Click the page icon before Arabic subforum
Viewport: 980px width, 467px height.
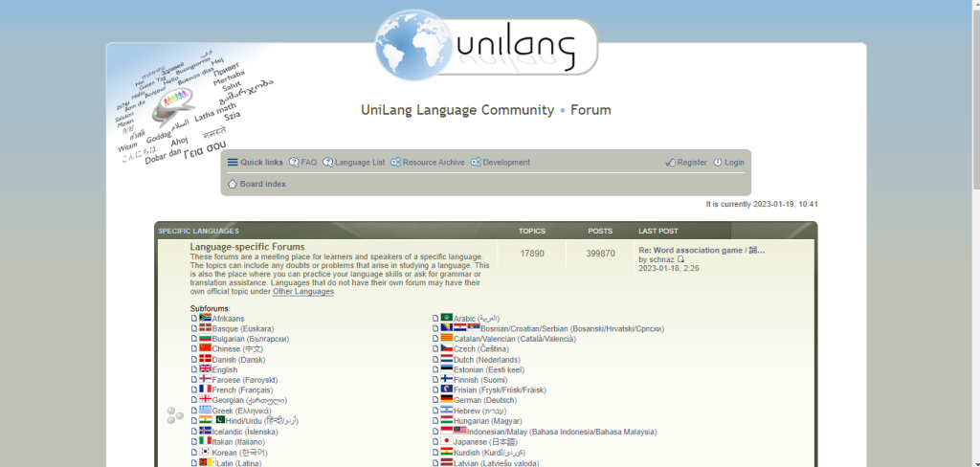coord(435,319)
